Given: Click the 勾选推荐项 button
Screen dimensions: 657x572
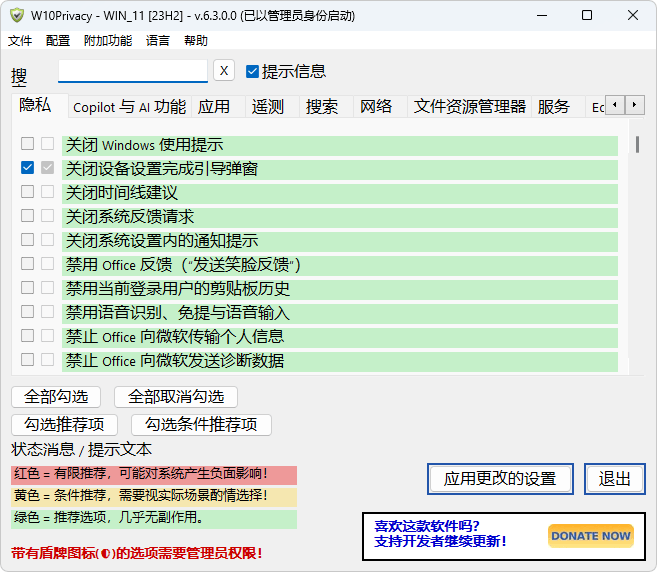Looking at the screenshot, I should (x=65, y=424).
